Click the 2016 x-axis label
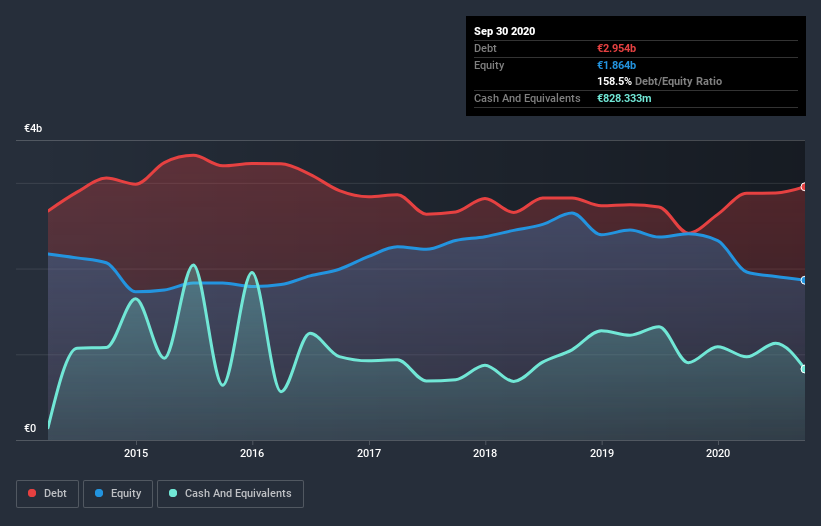Image resolution: width=821 pixels, height=526 pixels. (252, 453)
